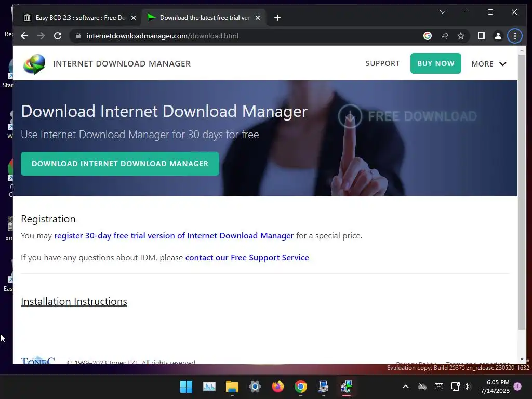Reload the current page
This screenshot has height=399, width=532.
point(58,36)
